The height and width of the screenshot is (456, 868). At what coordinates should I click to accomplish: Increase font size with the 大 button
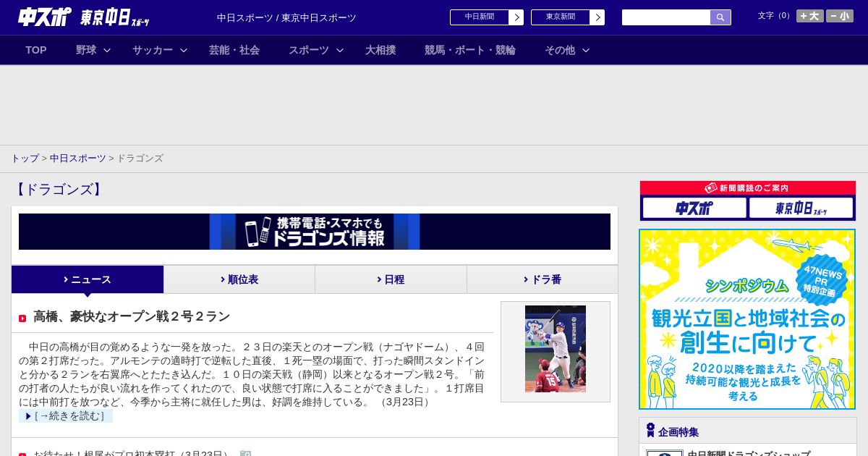[x=810, y=16]
